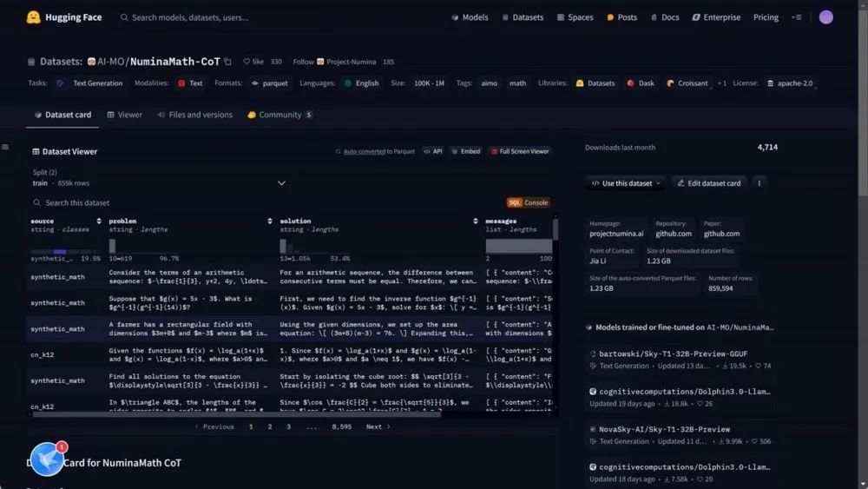868x489 pixels.
Task: Click the table horizontal scrollbar
Action: (236, 413)
